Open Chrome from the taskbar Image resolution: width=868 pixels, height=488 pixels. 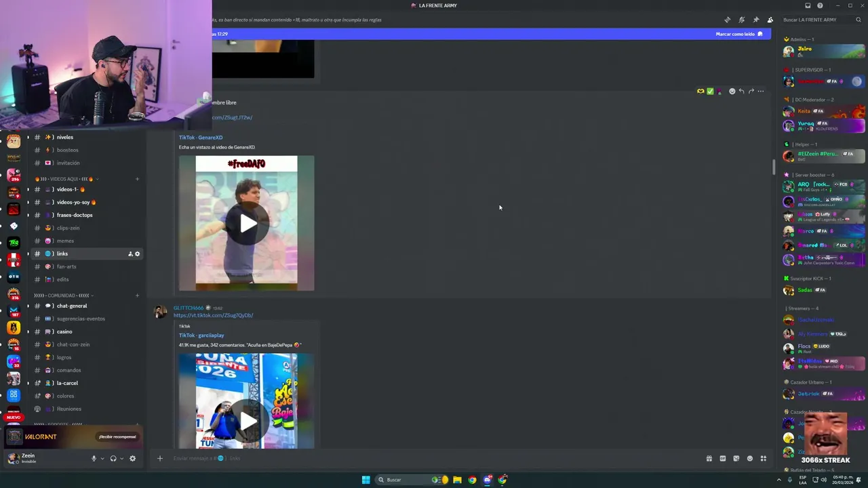(472, 480)
